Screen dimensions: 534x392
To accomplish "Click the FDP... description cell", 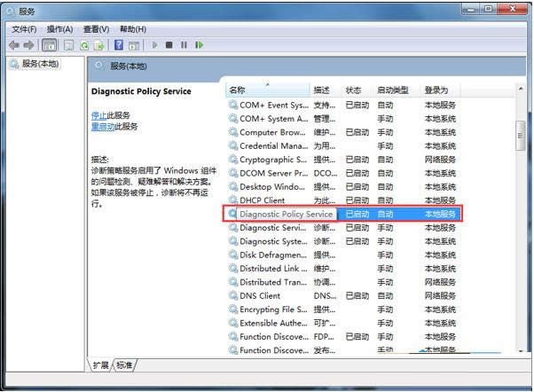I will [324, 337].
